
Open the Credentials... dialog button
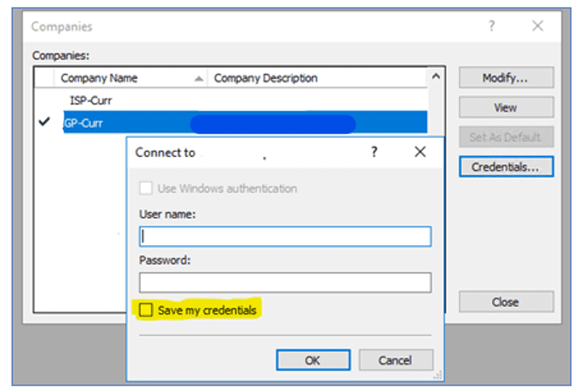click(x=505, y=167)
